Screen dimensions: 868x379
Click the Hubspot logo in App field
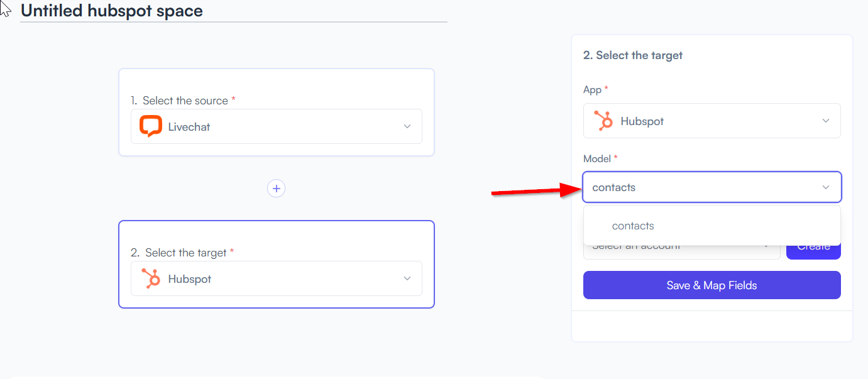[x=603, y=121]
